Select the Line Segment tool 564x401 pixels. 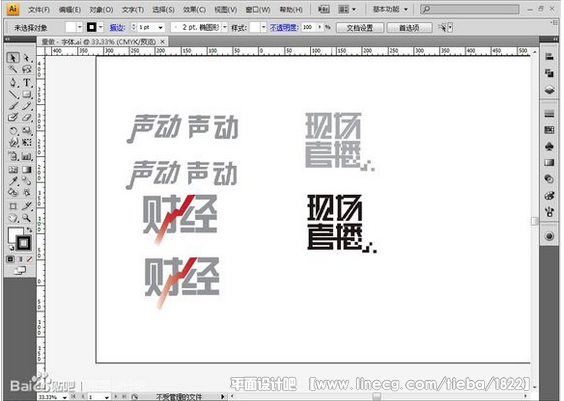point(13,95)
